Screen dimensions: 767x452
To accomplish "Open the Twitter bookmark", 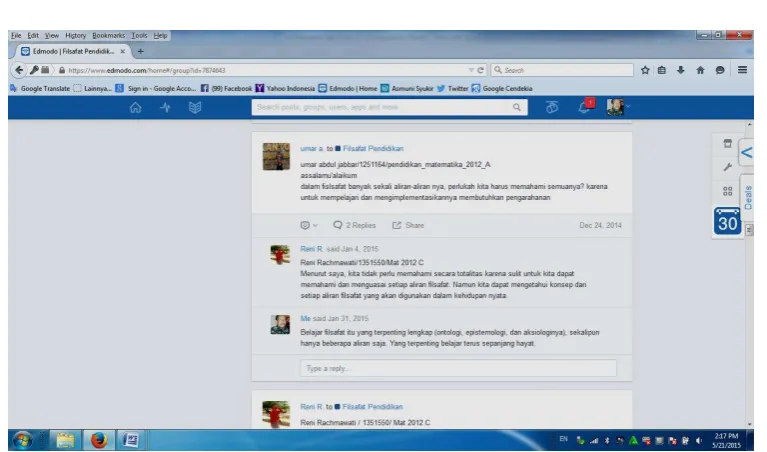I will (452, 89).
